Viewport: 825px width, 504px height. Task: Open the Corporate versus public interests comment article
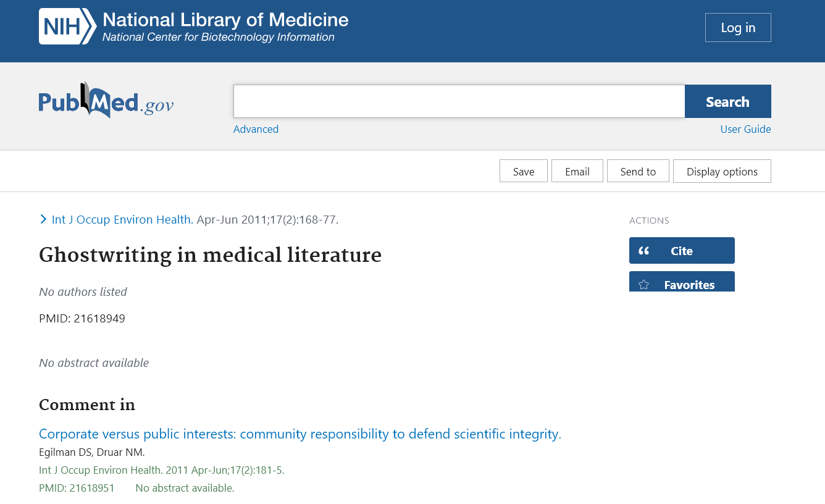tap(300, 434)
